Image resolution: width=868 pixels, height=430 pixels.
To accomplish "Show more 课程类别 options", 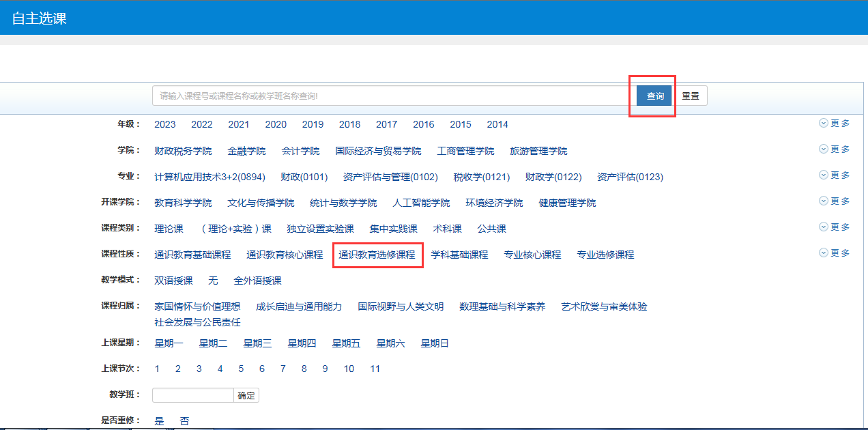I will [834, 227].
